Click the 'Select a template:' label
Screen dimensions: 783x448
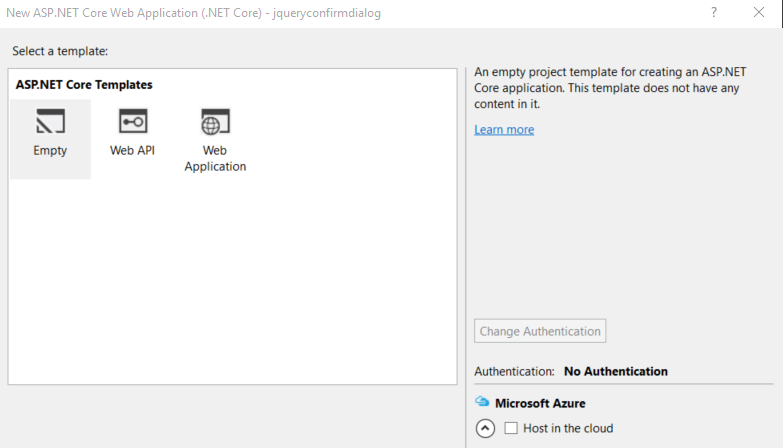point(60,51)
